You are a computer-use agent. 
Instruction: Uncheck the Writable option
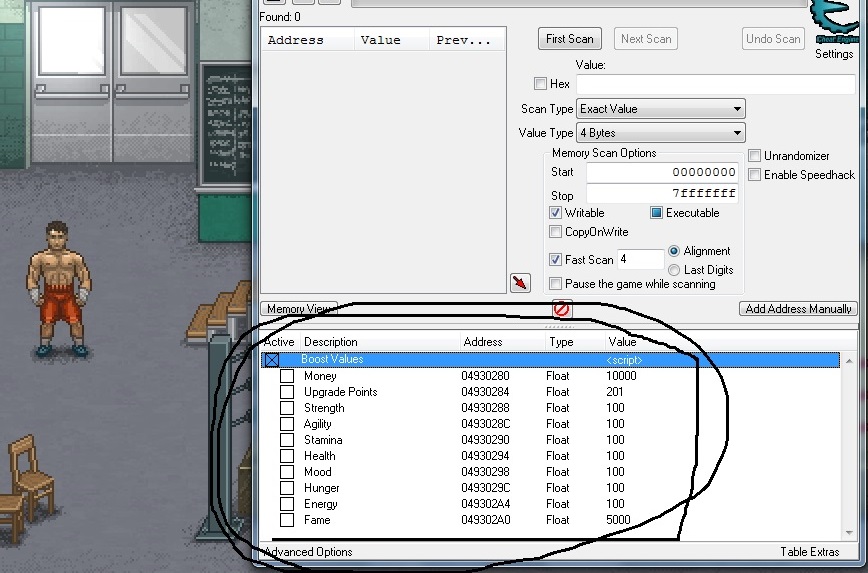click(555, 213)
